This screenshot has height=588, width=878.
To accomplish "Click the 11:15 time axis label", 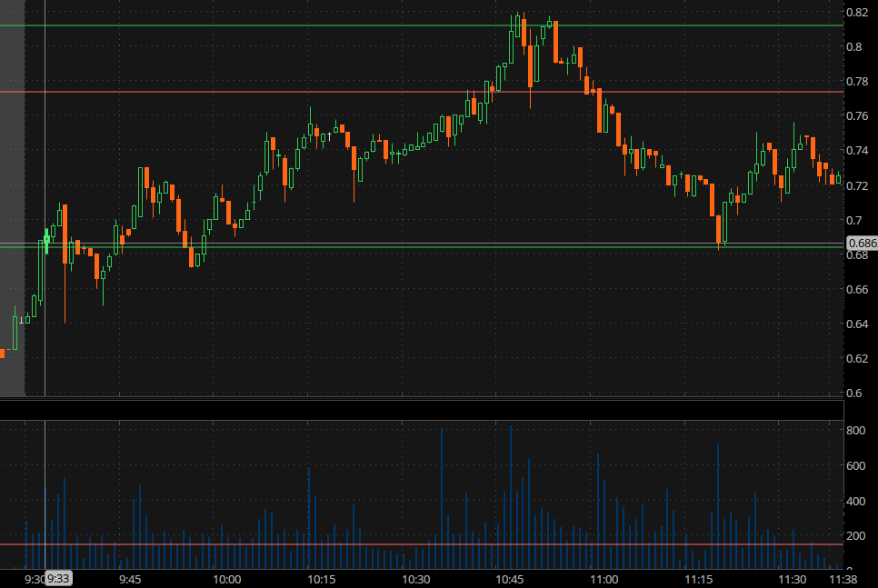I will click(x=699, y=579).
